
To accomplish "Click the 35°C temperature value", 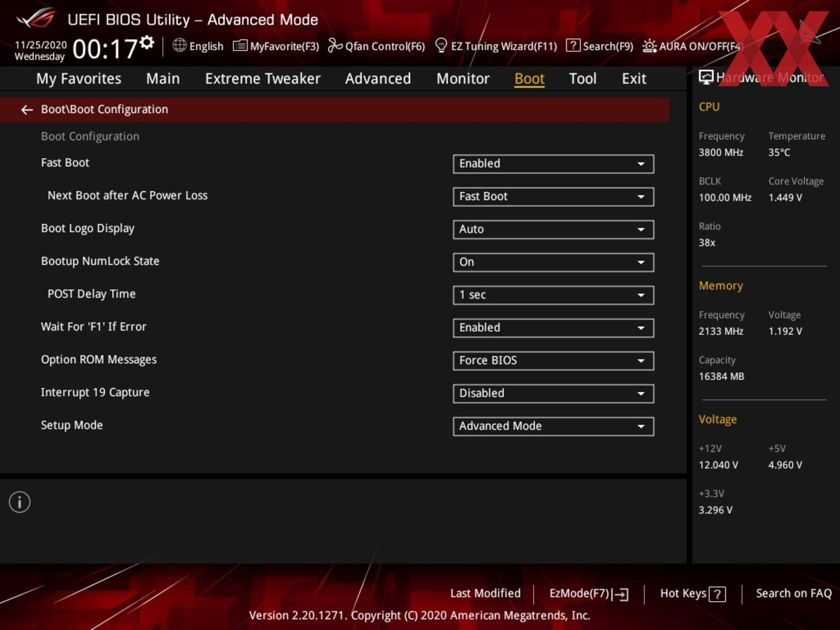I will [x=779, y=153].
